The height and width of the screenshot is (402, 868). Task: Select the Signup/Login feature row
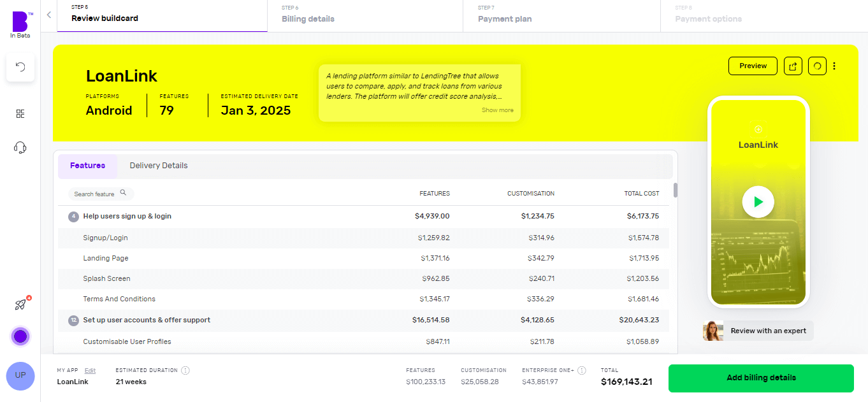(x=363, y=238)
